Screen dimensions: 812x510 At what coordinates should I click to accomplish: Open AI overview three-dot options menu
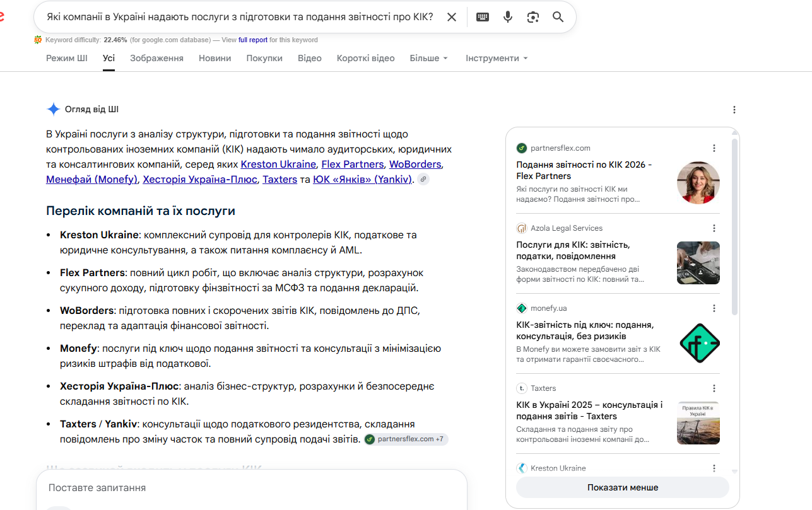click(x=734, y=110)
